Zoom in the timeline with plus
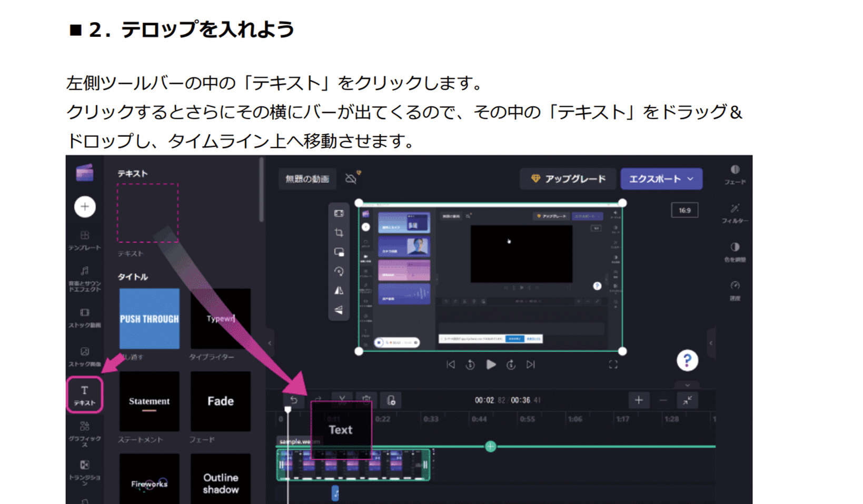 click(x=639, y=400)
